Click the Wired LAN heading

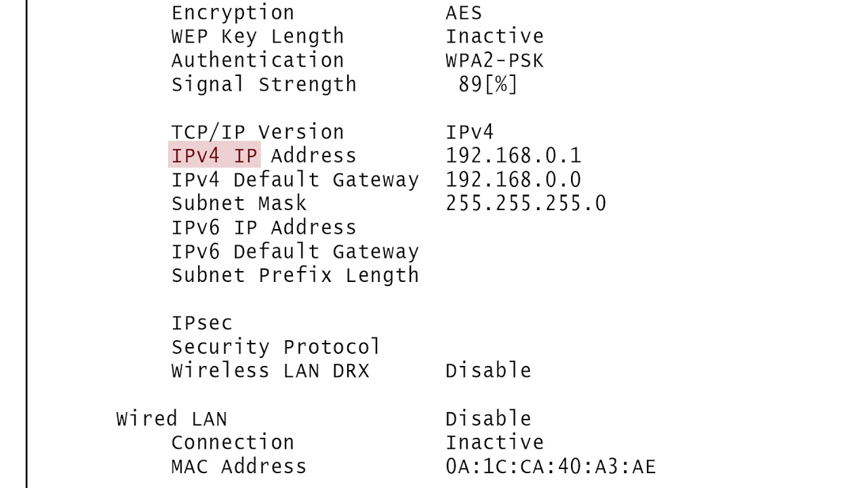point(172,419)
